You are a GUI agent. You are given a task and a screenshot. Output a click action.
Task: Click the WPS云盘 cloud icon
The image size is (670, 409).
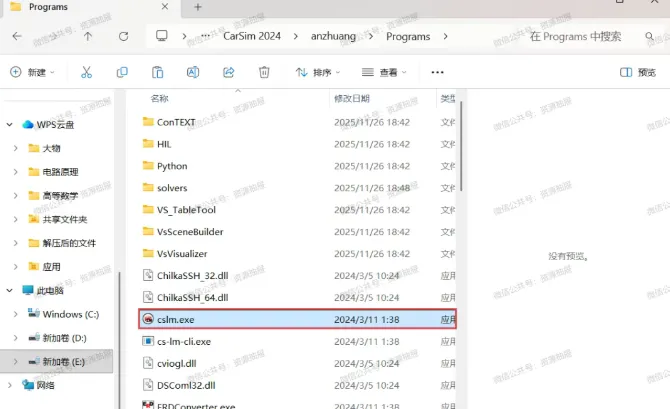point(28,124)
